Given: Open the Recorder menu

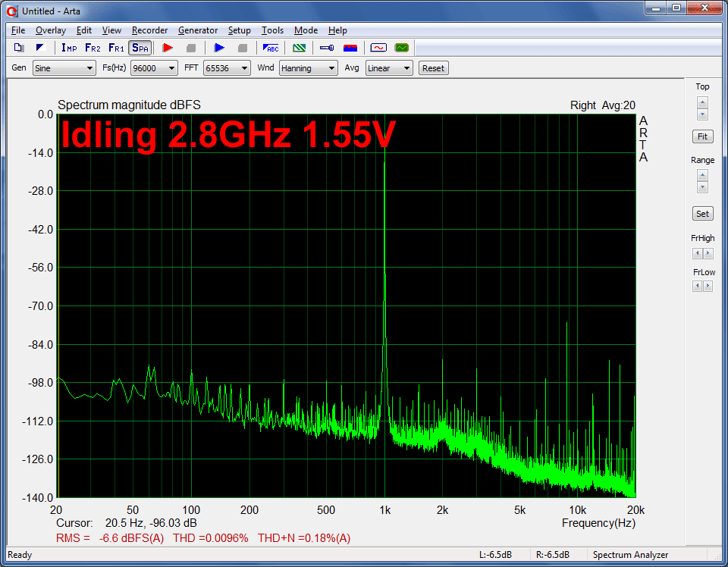Looking at the screenshot, I should [149, 30].
